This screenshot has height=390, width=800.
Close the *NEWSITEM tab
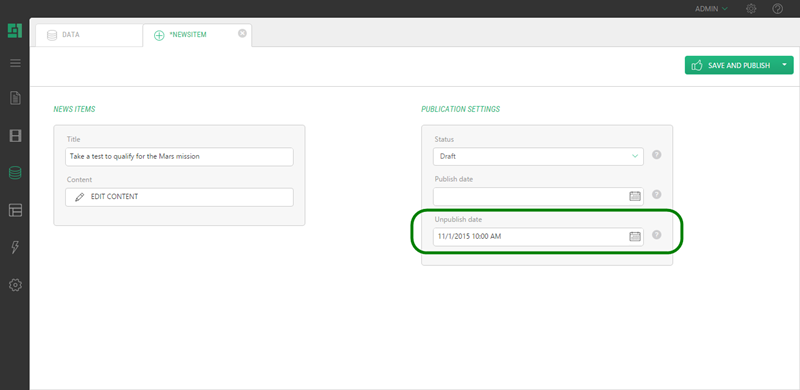point(242,33)
